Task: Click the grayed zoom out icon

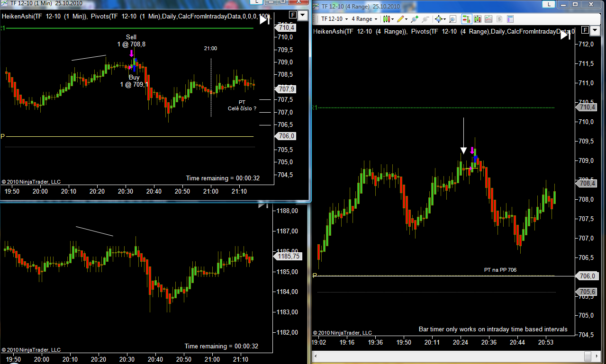Action: (425, 19)
